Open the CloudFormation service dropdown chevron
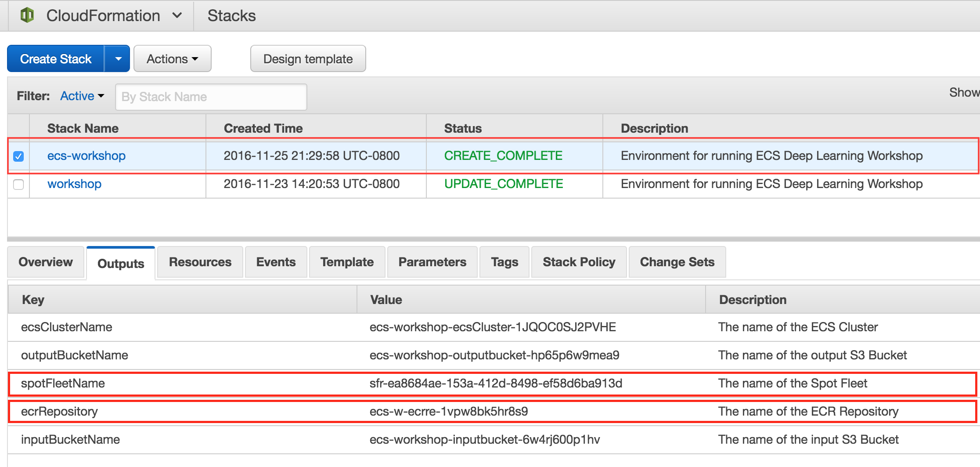This screenshot has width=980, height=467. click(x=177, y=15)
